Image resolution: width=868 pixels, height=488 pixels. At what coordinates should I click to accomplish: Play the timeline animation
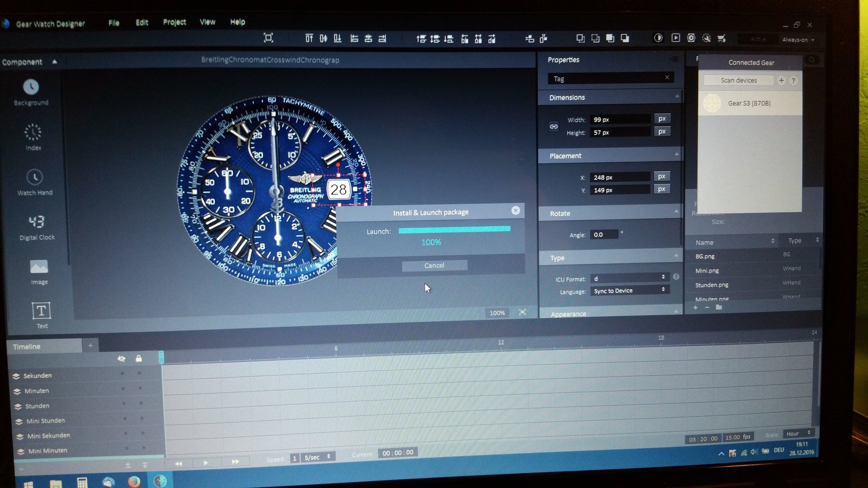pyautogui.click(x=206, y=463)
